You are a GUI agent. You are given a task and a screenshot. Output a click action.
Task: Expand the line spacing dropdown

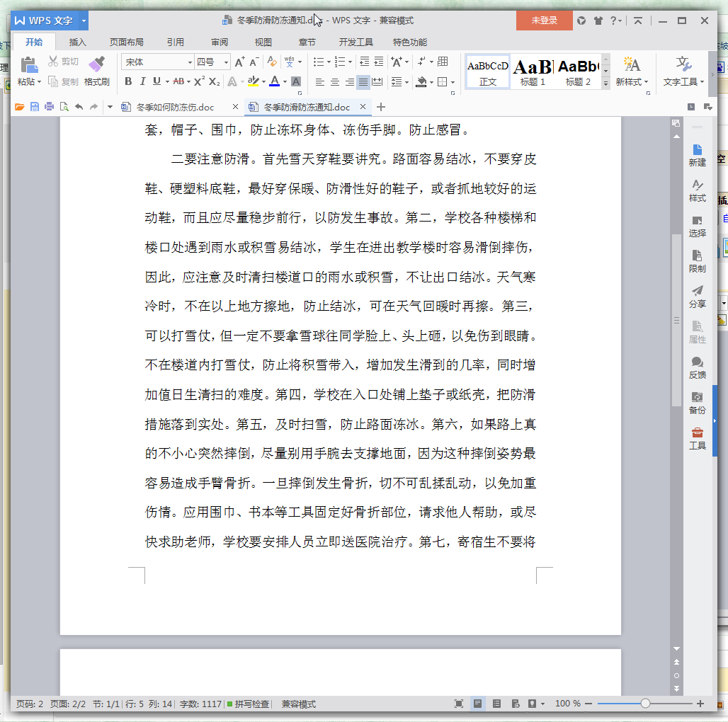coord(406,83)
